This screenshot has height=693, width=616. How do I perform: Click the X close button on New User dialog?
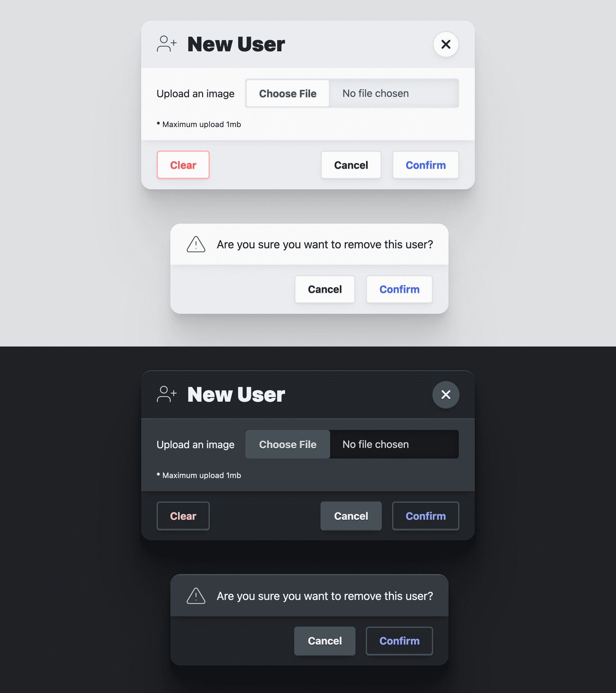point(446,44)
